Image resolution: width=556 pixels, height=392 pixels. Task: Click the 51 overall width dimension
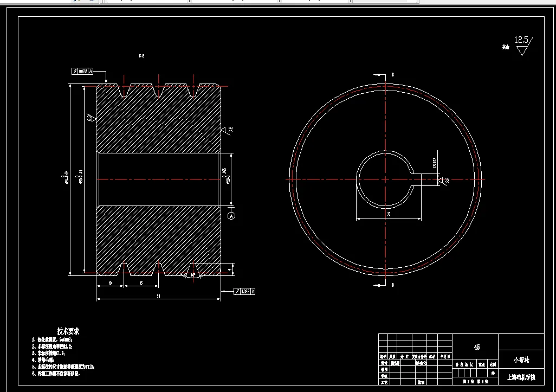coord(158,296)
